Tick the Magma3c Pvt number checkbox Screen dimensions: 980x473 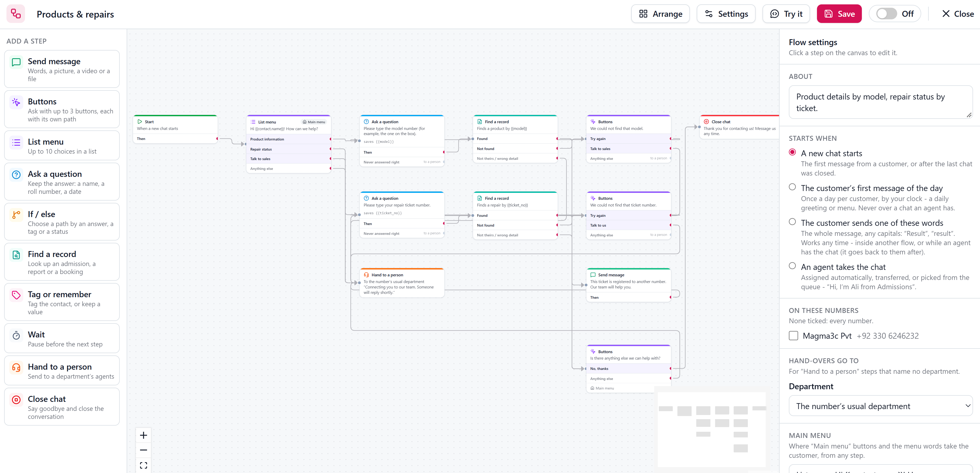tap(793, 336)
